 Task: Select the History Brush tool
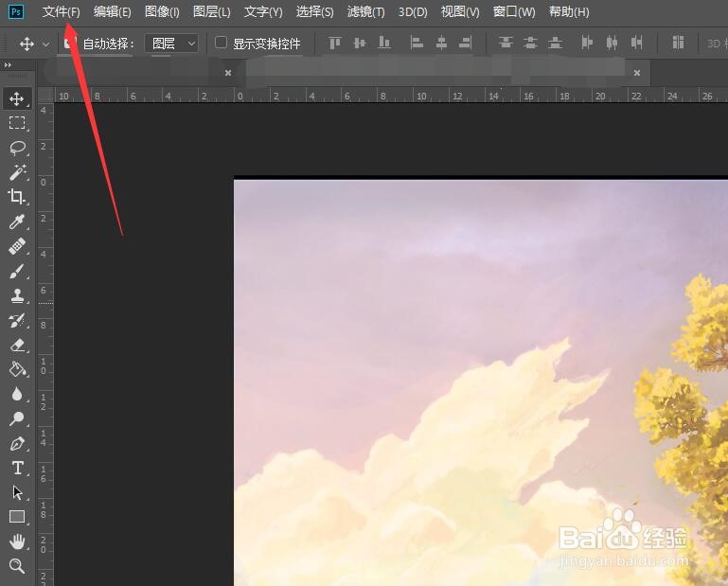tap(17, 320)
